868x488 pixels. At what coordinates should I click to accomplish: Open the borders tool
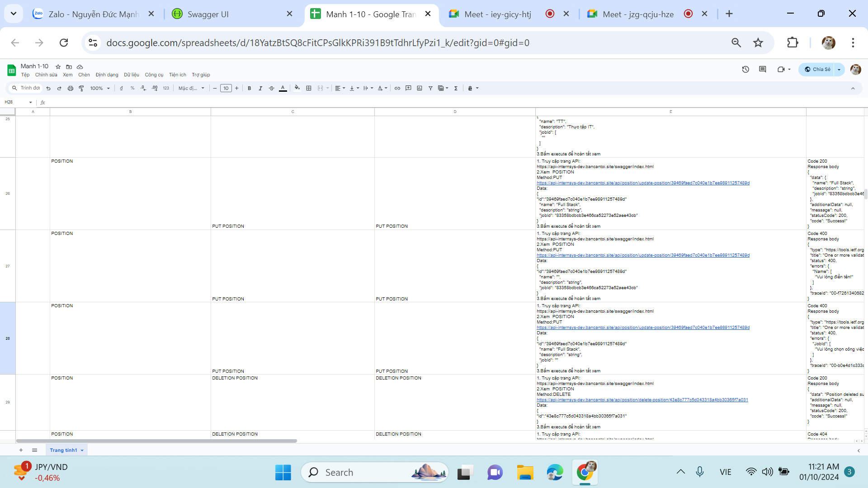(x=309, y=88)
